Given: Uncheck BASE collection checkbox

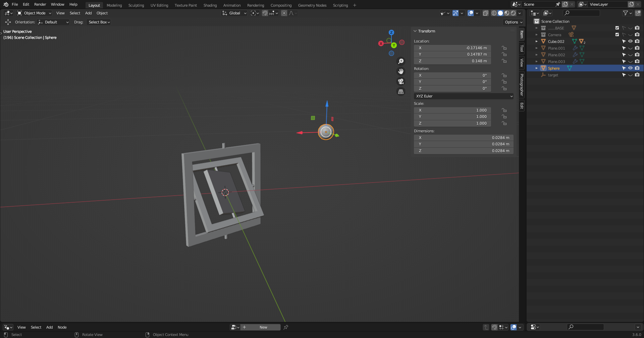Looking at the screenshot, I should pyautogui.click(x=617, y=28).
